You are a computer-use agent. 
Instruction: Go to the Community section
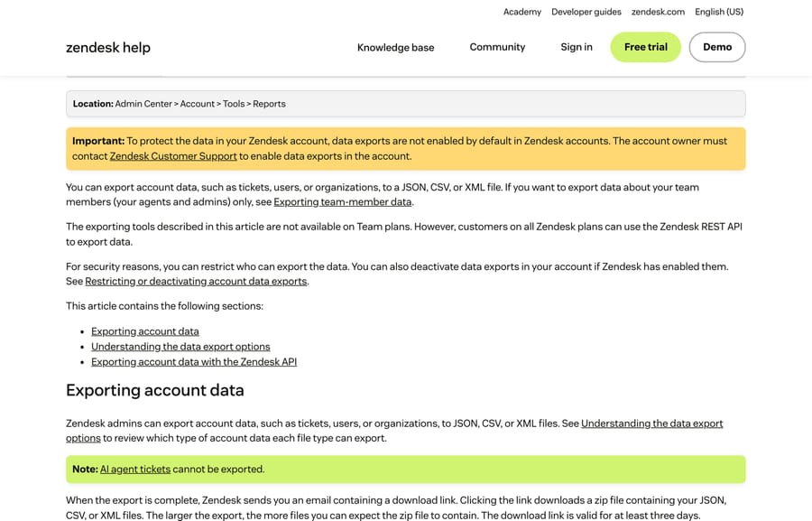click(497, 47)
